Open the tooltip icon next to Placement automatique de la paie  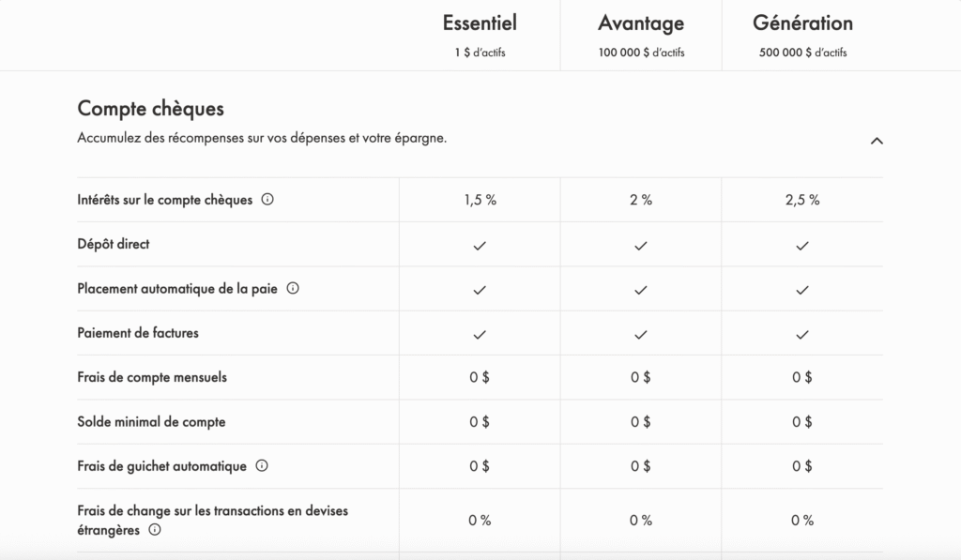tap(293, 289)
